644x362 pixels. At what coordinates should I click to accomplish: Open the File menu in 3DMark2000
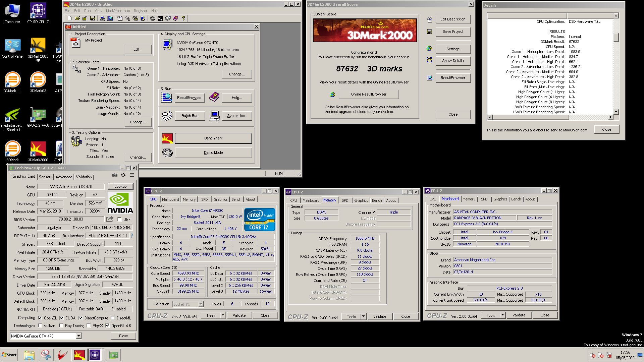pyautogui.click(x=68, y=11)
